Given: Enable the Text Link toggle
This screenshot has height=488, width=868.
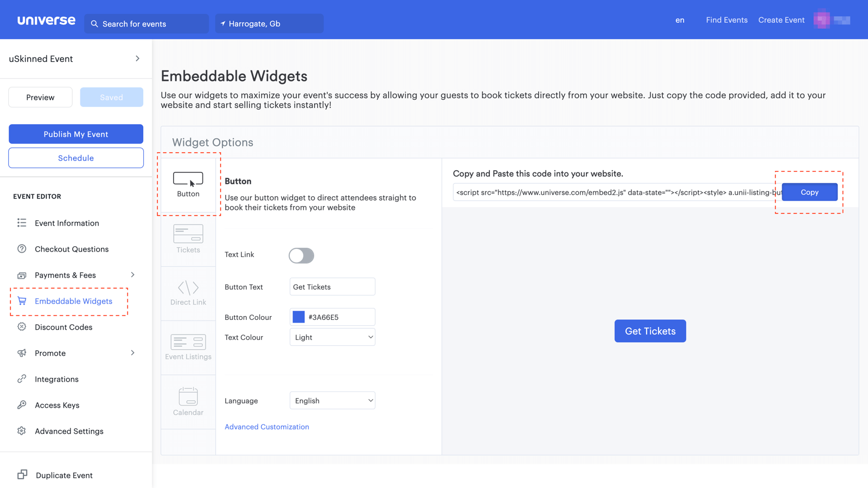Looking at the screenshot, I should coord(301,255).
